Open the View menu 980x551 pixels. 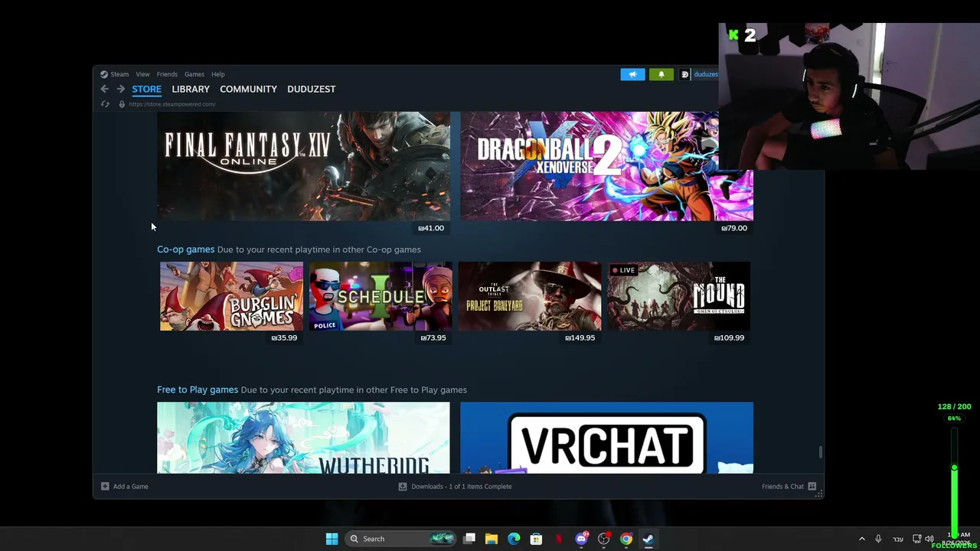(142, 74)
